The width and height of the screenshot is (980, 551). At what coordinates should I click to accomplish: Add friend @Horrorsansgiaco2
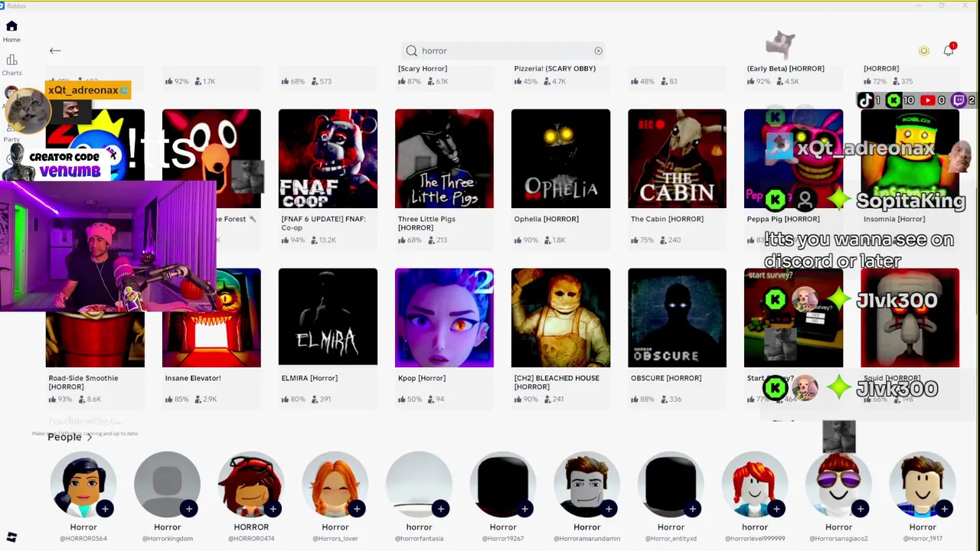(860, 509)
